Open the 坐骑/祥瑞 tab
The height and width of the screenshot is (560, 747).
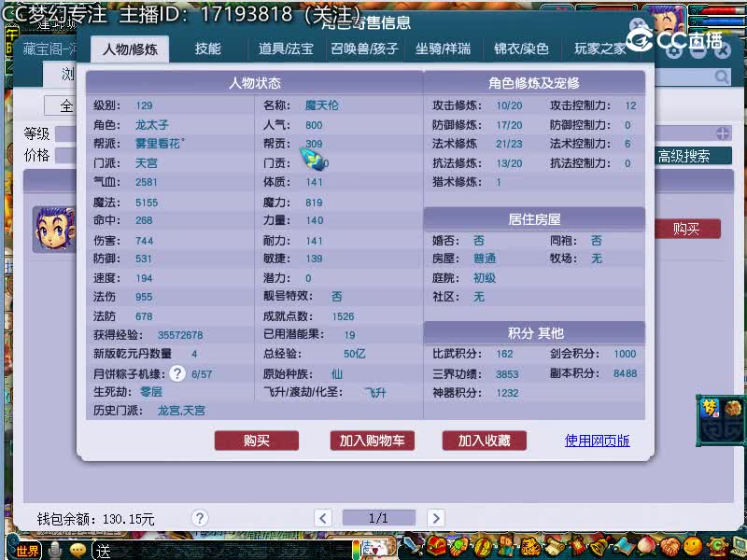pyautogui.click(x=443, y=49)
